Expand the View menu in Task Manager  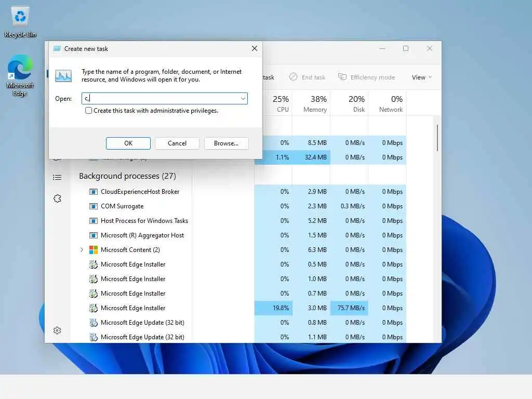pos(422,77)
